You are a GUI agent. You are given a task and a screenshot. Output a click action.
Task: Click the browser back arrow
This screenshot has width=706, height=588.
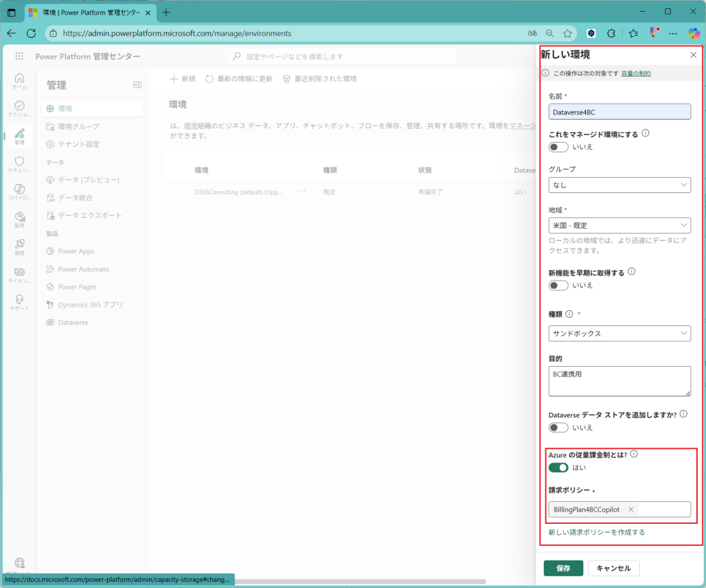pyautogui.click(x=12, y=33)
